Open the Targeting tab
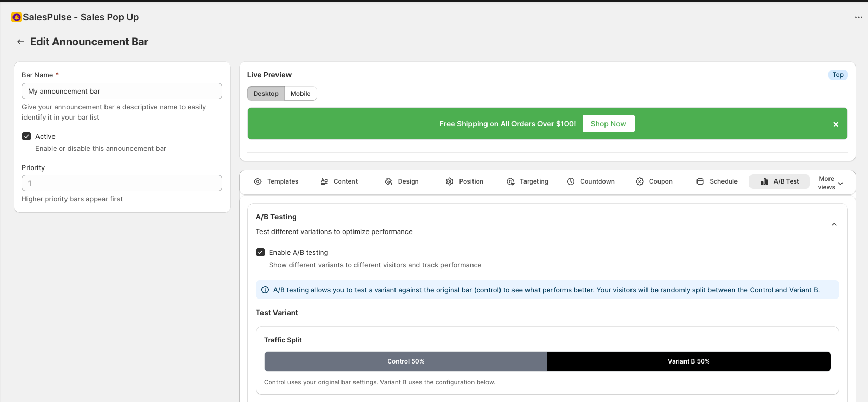 [528, 181]
